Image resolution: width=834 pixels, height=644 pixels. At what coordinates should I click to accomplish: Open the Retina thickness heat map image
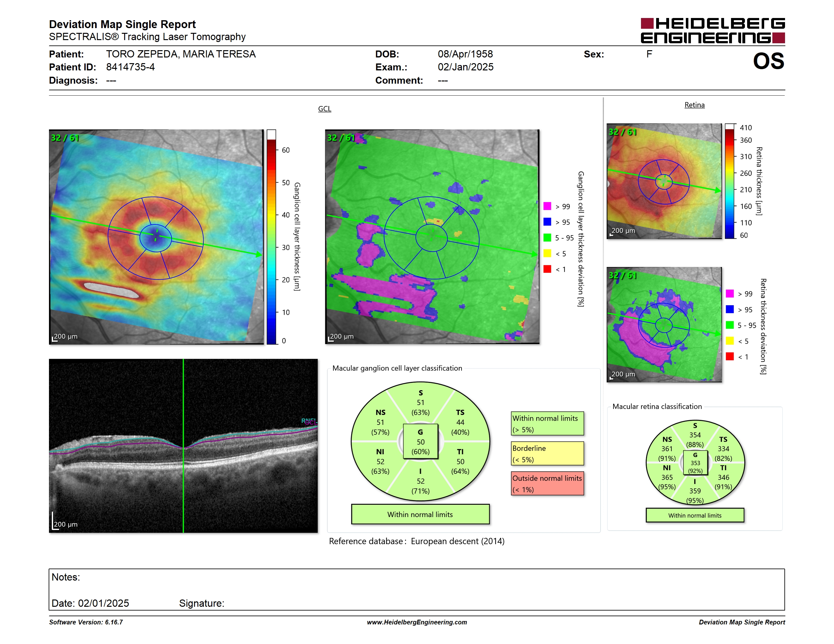(x=664, y=181)
